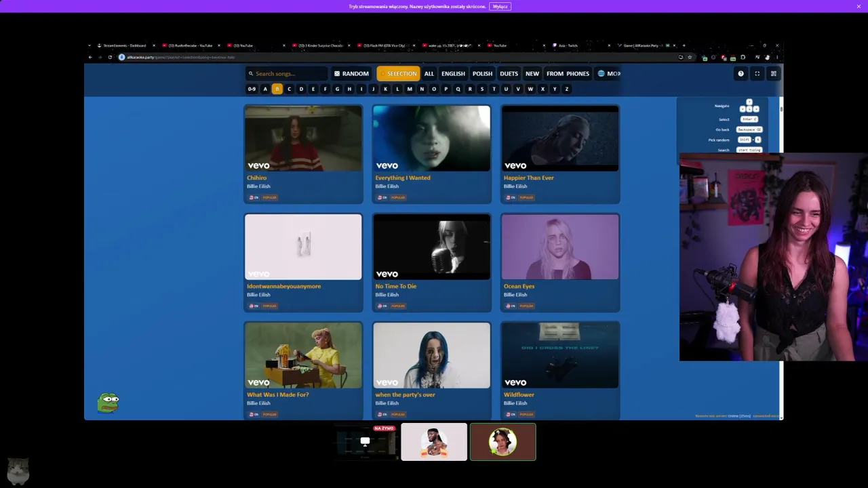
Task: Open the QR code icon button
Action: tap(773, 74)
